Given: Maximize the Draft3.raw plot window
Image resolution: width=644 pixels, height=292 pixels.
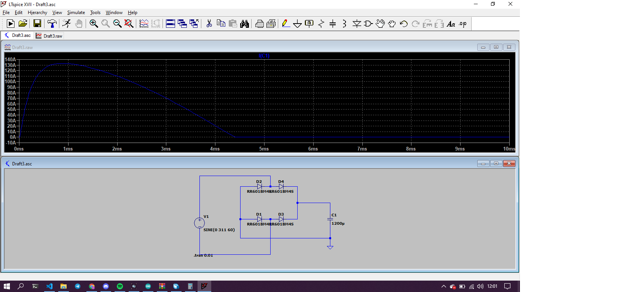Looking at the screenshot, I should click(496, 47).
